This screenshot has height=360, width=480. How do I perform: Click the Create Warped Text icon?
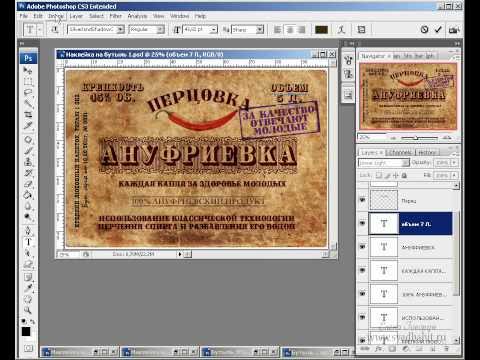[341, 30]
